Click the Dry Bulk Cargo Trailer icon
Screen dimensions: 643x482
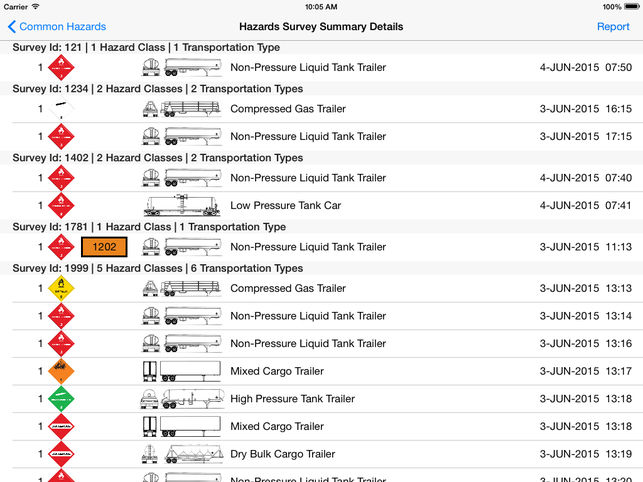[x=182, y=454]
